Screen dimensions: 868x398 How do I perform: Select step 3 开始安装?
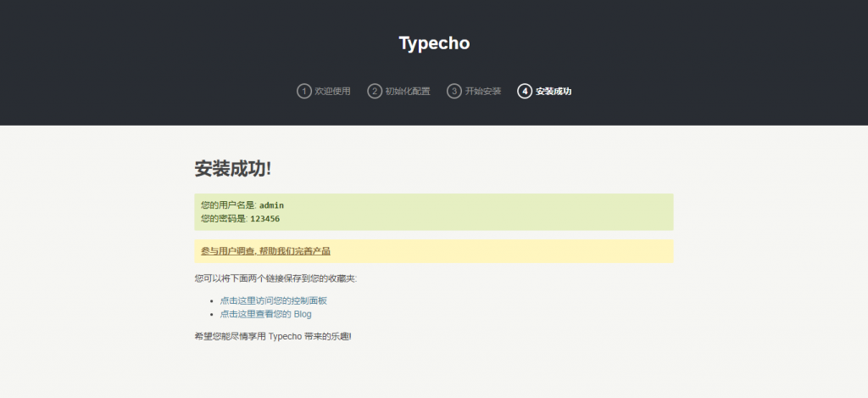coord(474,91)
